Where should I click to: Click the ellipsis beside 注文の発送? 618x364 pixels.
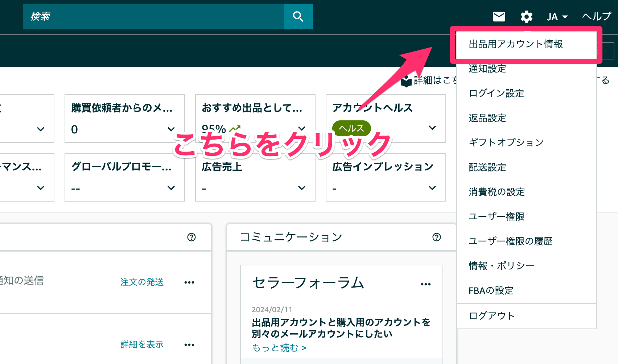coord(189,282)
